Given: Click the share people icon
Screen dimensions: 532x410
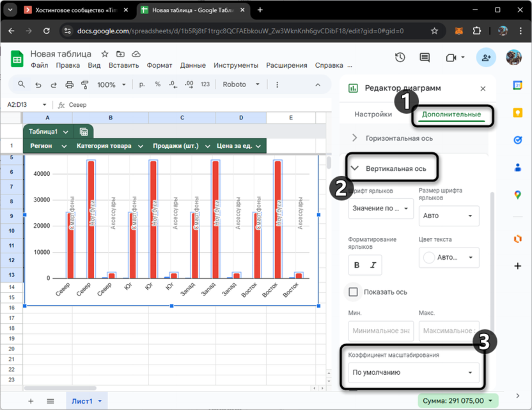Looking at the screenshot, I should (x=486, y=58).
